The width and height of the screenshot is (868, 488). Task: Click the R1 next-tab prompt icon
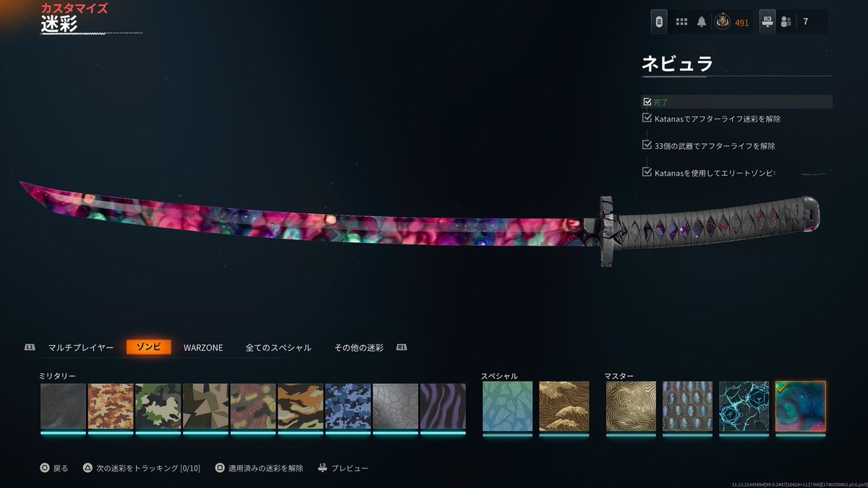pos(401,347)
